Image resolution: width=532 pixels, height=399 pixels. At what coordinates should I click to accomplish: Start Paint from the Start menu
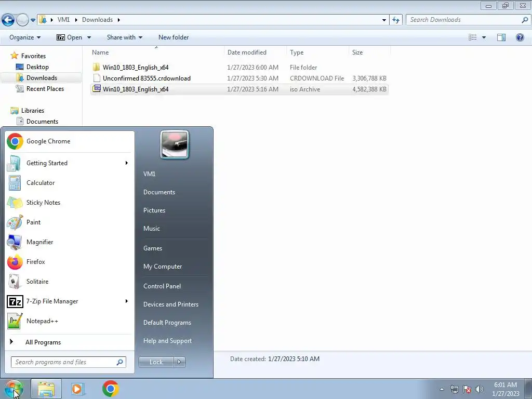[69, 222]
